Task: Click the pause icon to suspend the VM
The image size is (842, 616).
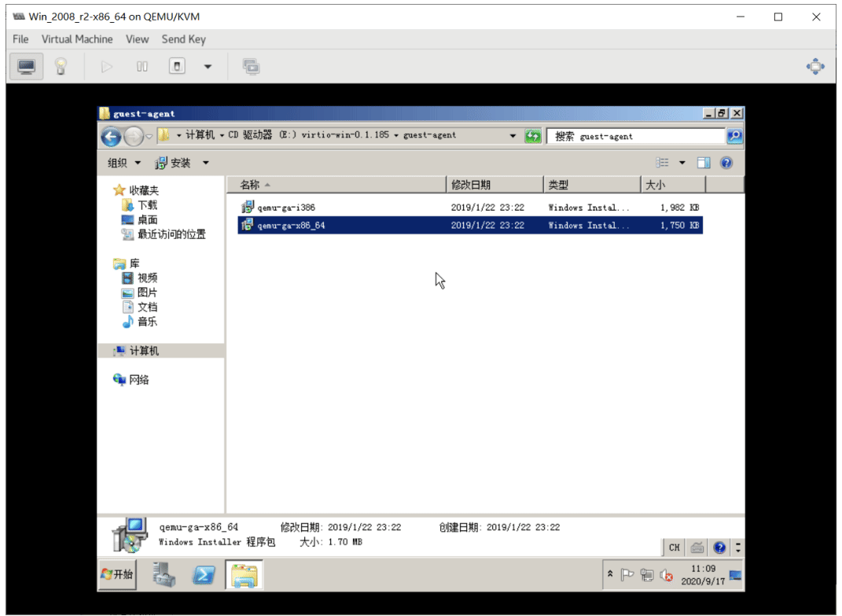Action: coord(142,67)
